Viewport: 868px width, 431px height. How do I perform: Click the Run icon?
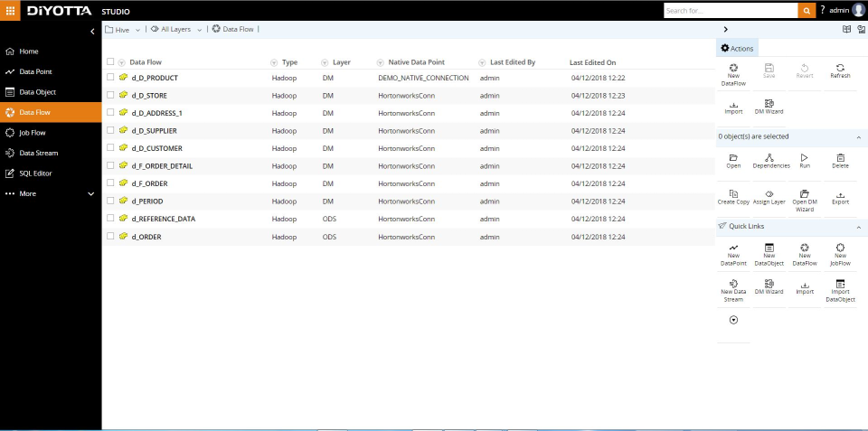[x=805, y=158]
